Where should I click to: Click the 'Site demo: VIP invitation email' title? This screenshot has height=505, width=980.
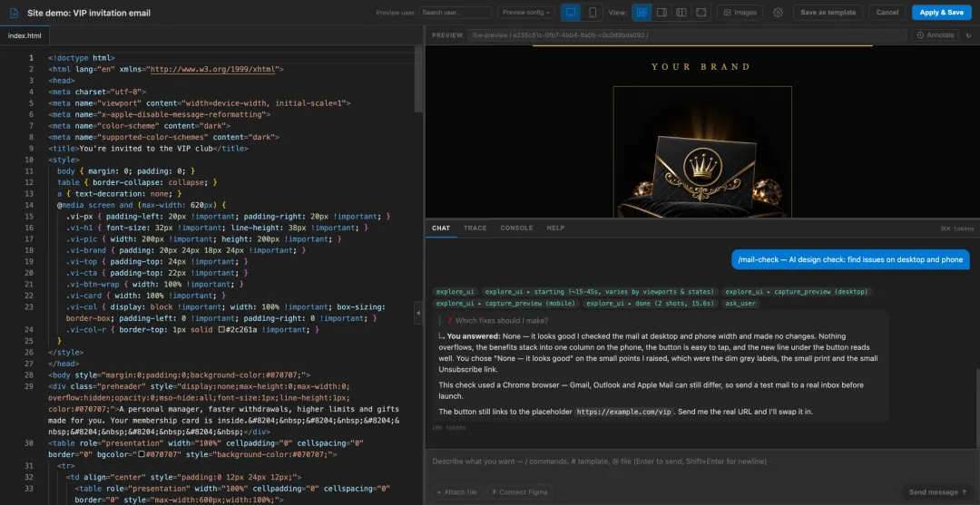(89, 13)
